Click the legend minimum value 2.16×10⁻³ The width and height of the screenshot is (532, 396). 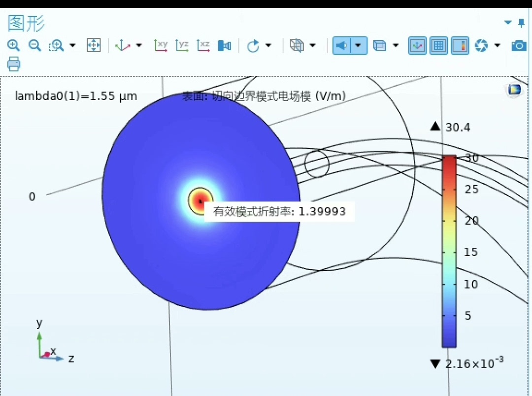(x=474, y=363)
